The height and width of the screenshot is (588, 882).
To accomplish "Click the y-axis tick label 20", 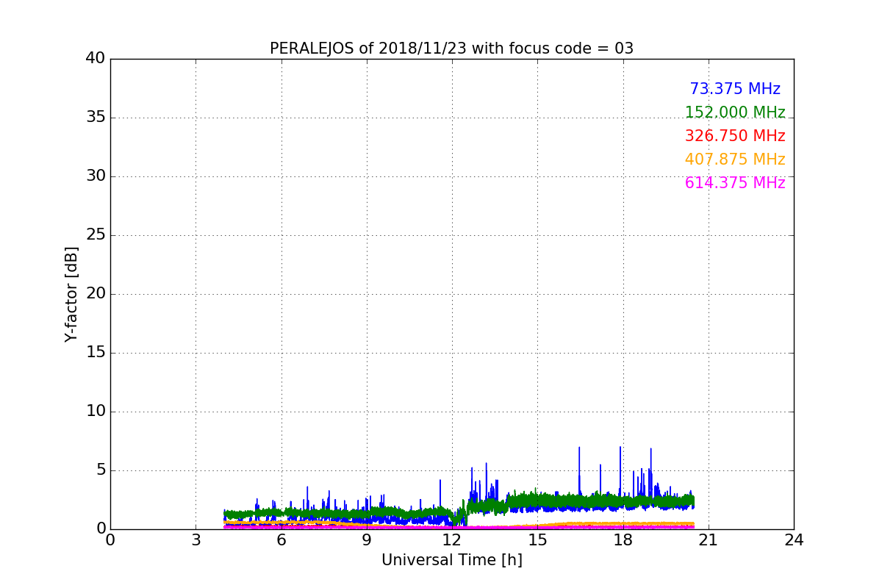I will (96, 294).
